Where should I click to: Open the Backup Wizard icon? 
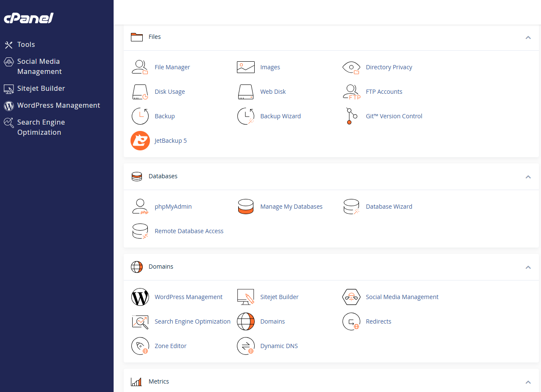(x=245, y=116)
